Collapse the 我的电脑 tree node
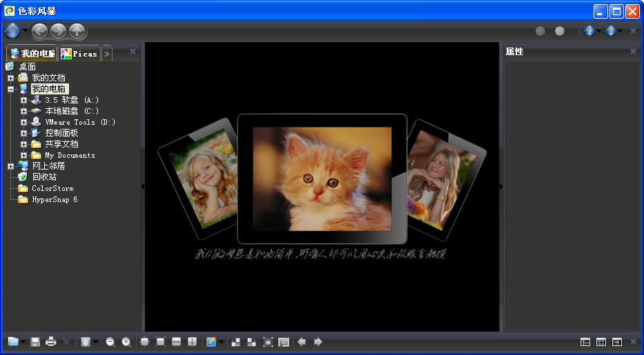Image resolution: width=644 pixels, height=355 pixels. [10, 89]
